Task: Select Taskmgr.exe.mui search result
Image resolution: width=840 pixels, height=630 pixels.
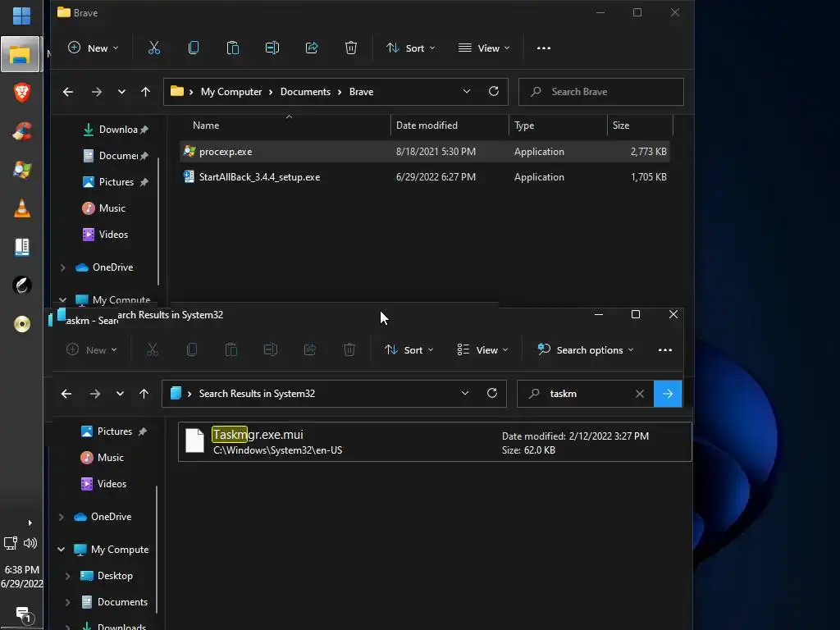Action: point(435,442)
